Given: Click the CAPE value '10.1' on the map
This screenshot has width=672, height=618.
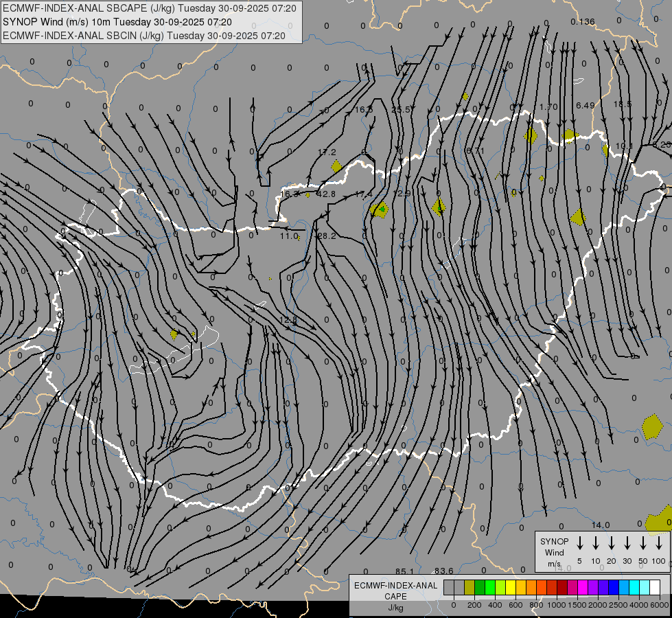Looking at the screenshot, I should [624, 146].
